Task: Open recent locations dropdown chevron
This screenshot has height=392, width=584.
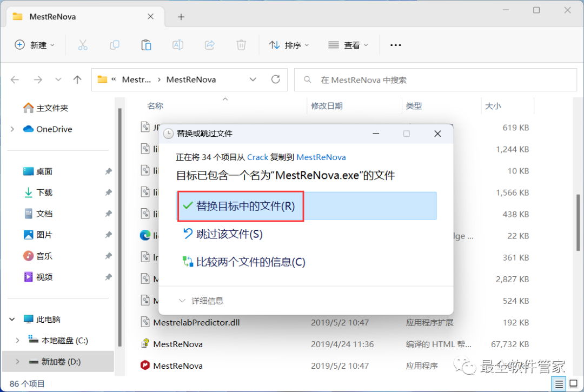Action: (58, 79)
